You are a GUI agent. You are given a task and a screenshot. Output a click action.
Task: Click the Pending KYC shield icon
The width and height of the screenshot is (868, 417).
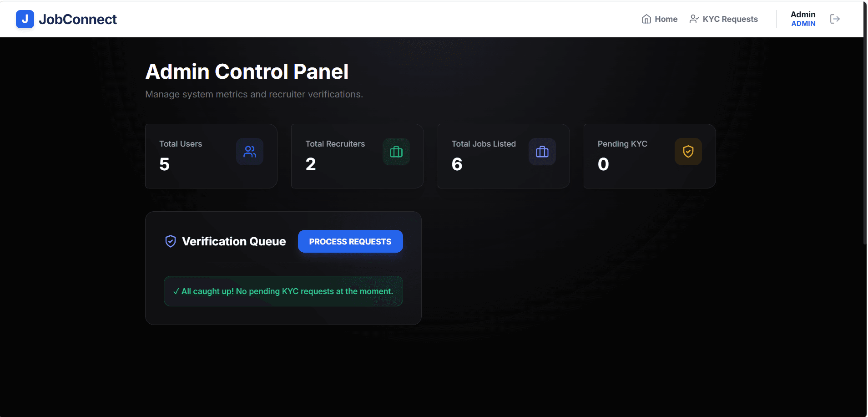click(x=688, y=152)
